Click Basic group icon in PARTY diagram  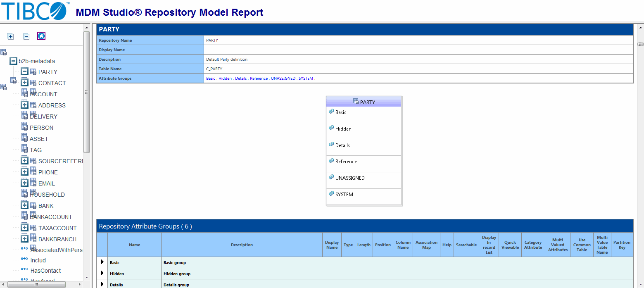pos(331,112)
